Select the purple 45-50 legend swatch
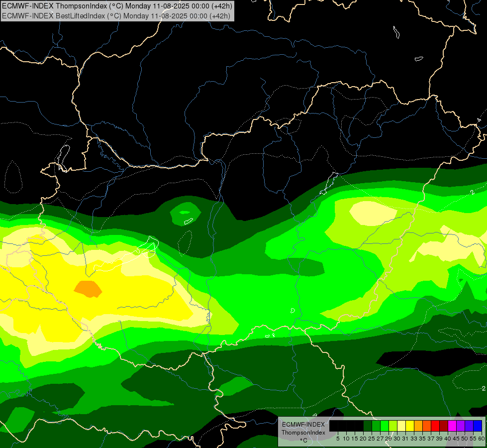The width and height of the screenshot is (487, 448). point(461,426)
